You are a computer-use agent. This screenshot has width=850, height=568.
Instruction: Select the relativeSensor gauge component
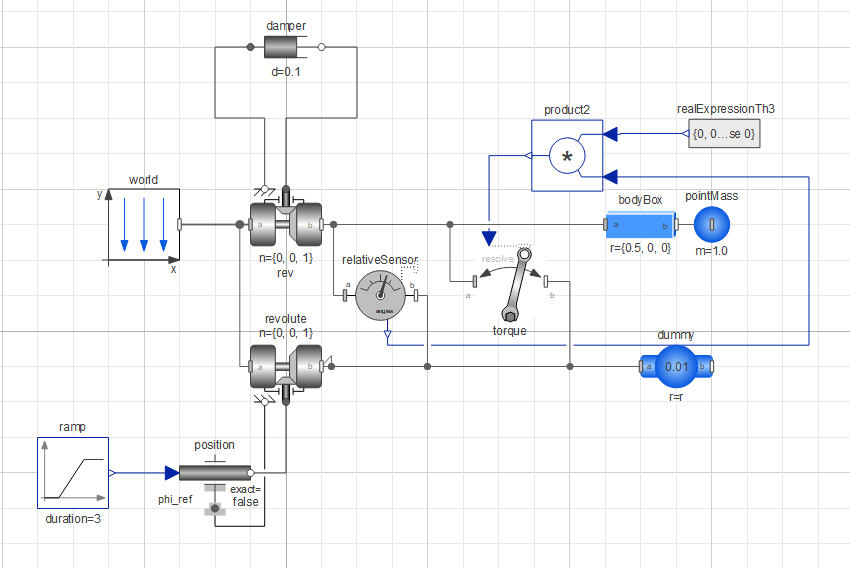(381, 295)
